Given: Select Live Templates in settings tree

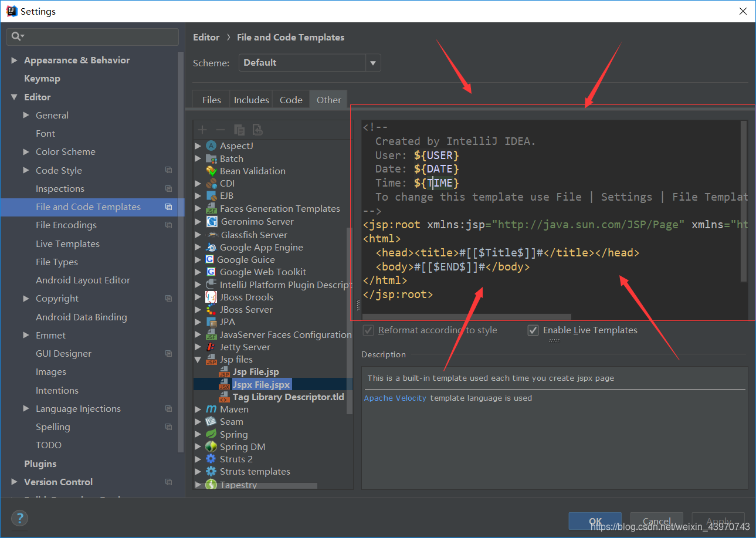Looking at the screenshot, I should pos(67,244).
